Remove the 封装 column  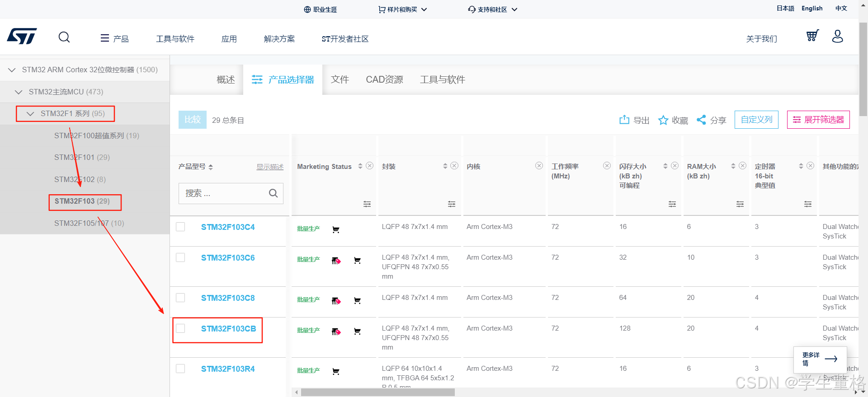click(454, 166)
